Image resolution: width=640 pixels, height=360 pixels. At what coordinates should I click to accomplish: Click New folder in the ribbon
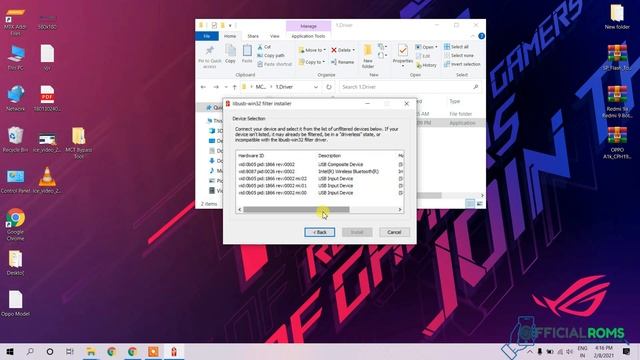(x=368, y=56)
